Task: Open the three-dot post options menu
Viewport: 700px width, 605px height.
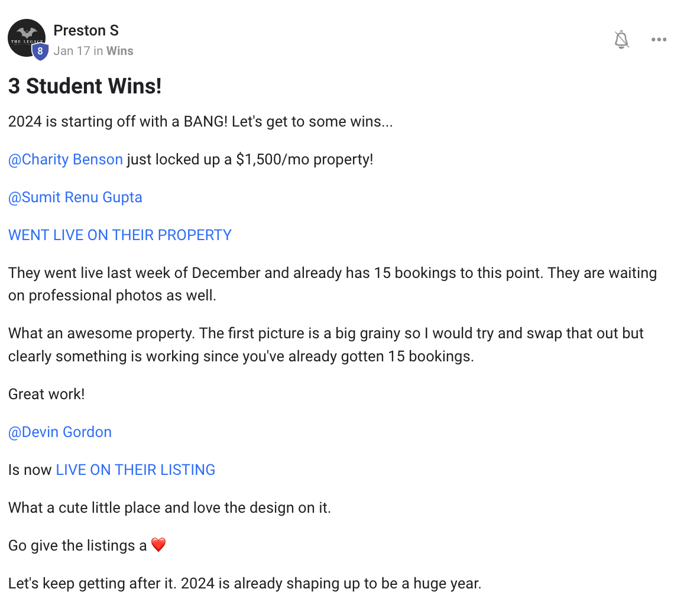Action: pos(659,40)
